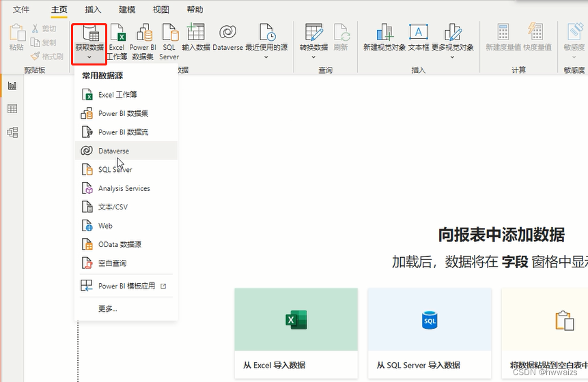
Task: Click the SQL Server ribbon icon
Action: 170,32
